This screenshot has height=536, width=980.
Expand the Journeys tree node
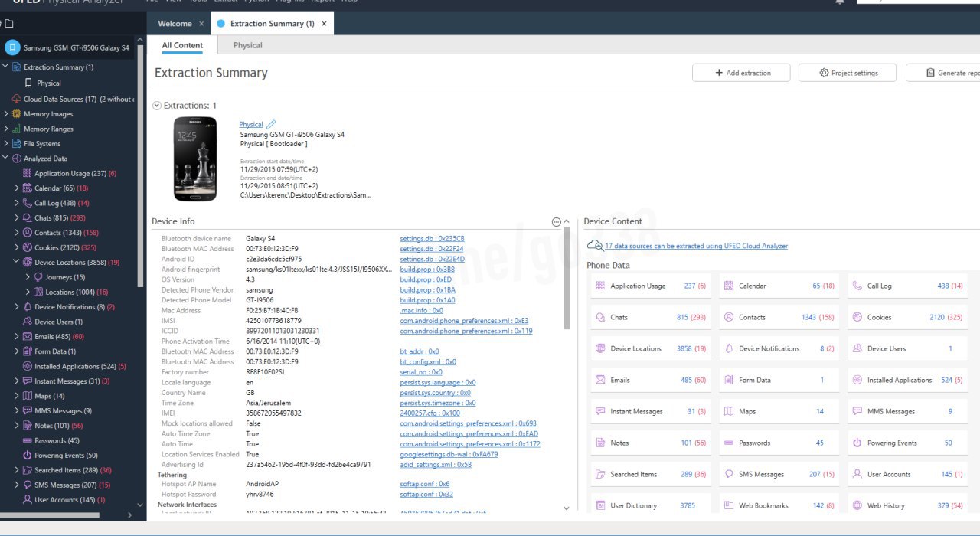pos(28,277)
